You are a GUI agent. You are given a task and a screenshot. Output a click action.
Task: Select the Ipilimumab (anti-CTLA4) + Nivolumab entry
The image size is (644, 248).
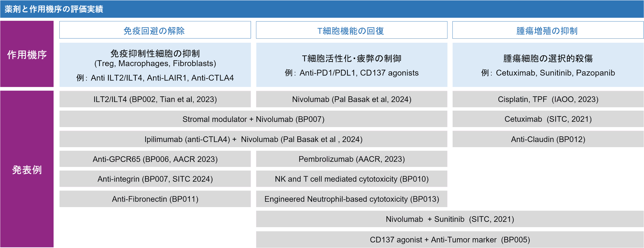[253, 139]
